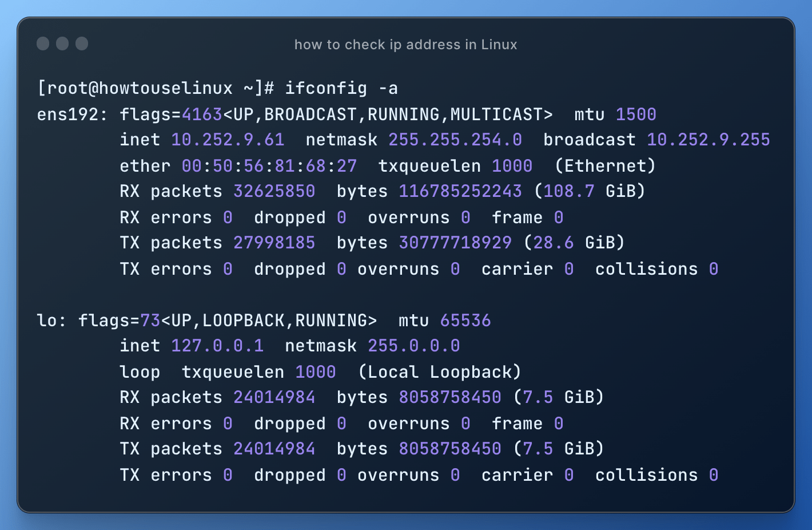The height and width of the screenshot is (530, 812).
Task: Click the loopback inet address 127.0.0.1
Action: pos(218,345)
